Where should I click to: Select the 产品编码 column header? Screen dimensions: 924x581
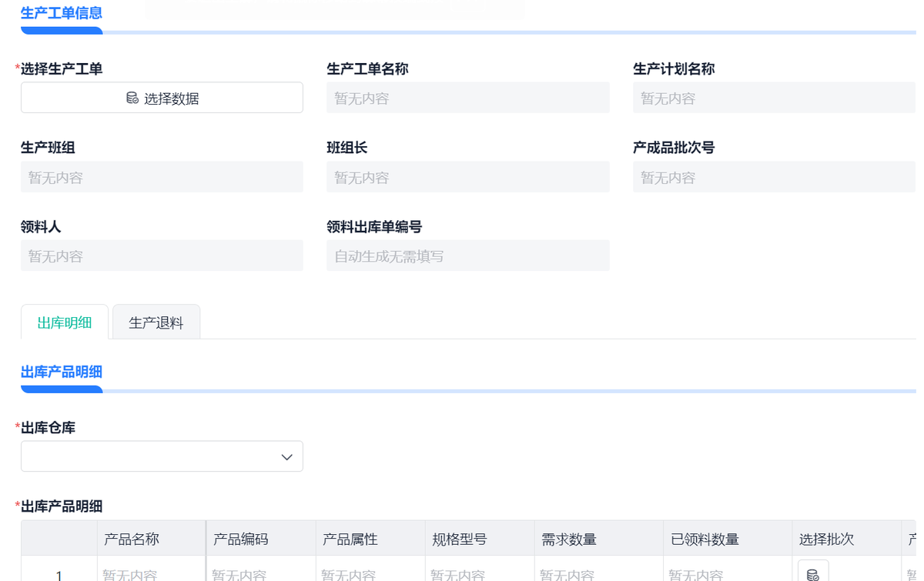241,539
